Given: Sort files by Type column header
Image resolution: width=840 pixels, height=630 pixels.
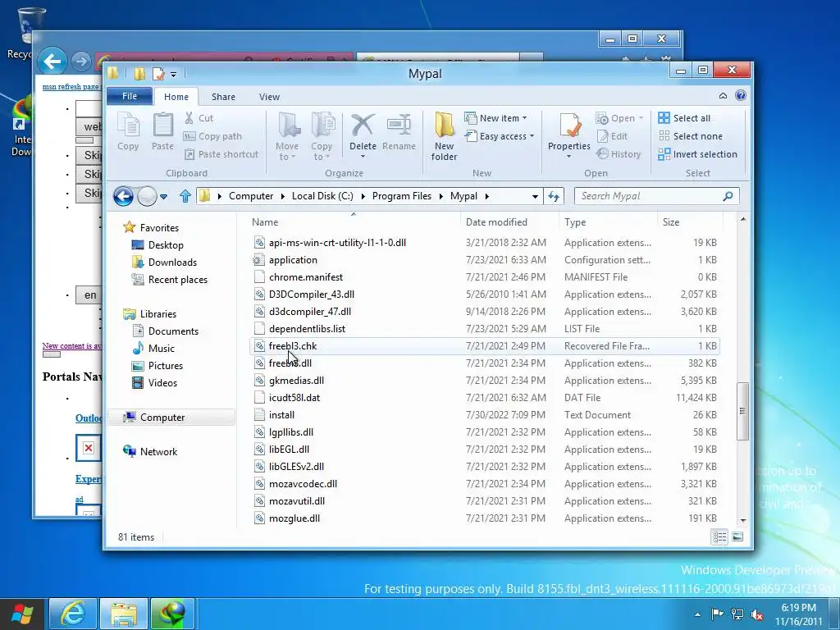Looking at the screenshot, I should pyautogui.click(x=608, y=222).
